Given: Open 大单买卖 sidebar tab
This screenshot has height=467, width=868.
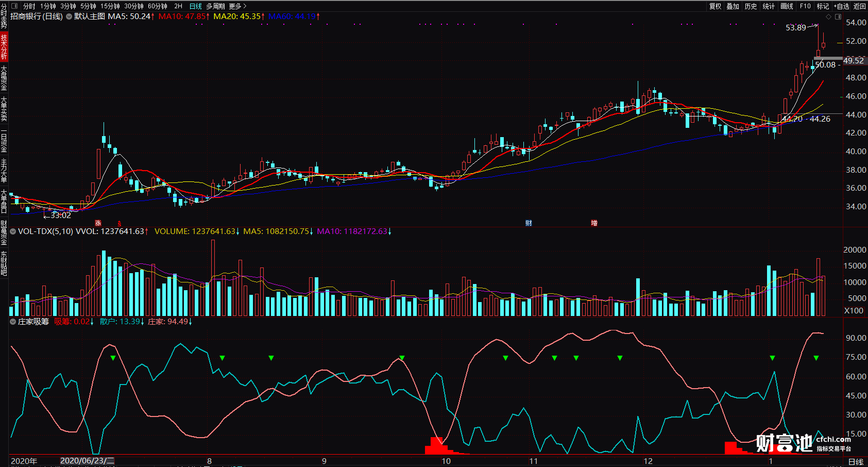Looking at the screenshot, I should click(x=4, y=108).
